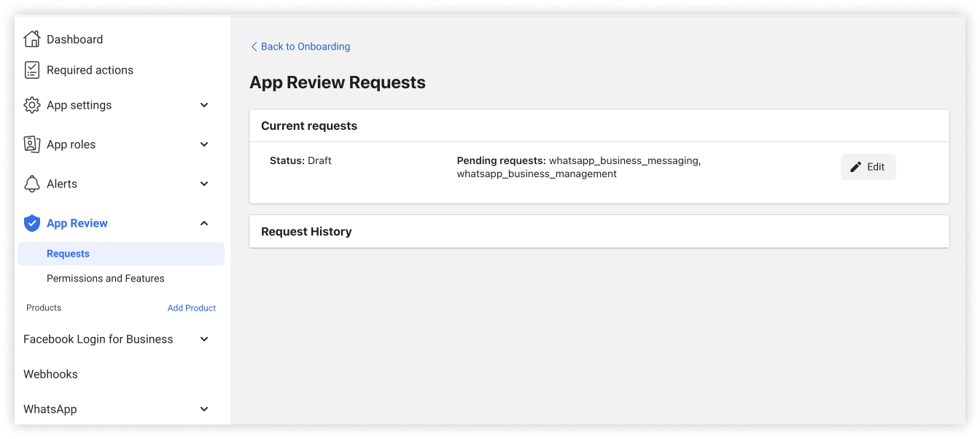Open Dashboard using the home icon

[31, 39]
